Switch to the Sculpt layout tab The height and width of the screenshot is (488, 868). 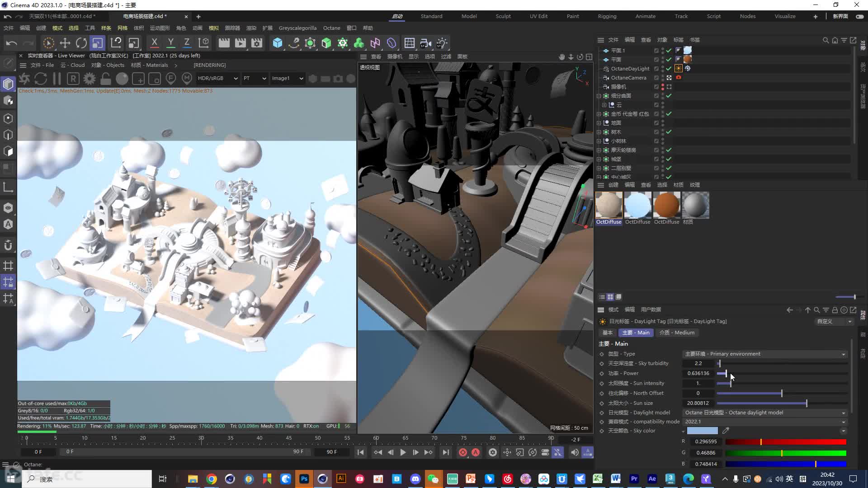[x=503, y=16]
